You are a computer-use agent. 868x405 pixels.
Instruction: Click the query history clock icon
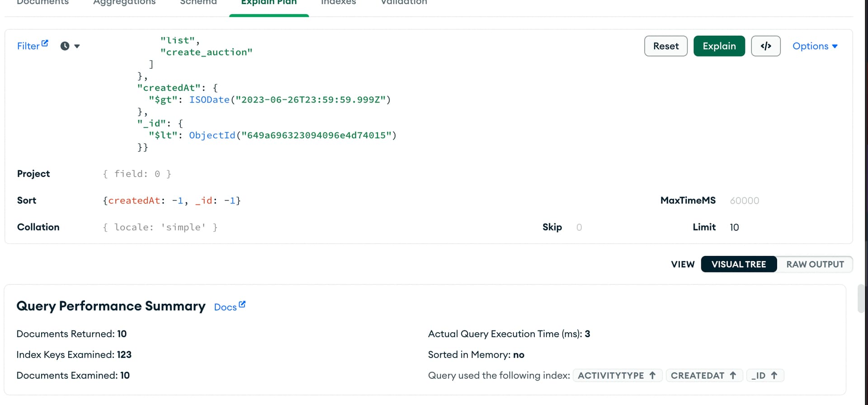(x=65, y=46)
